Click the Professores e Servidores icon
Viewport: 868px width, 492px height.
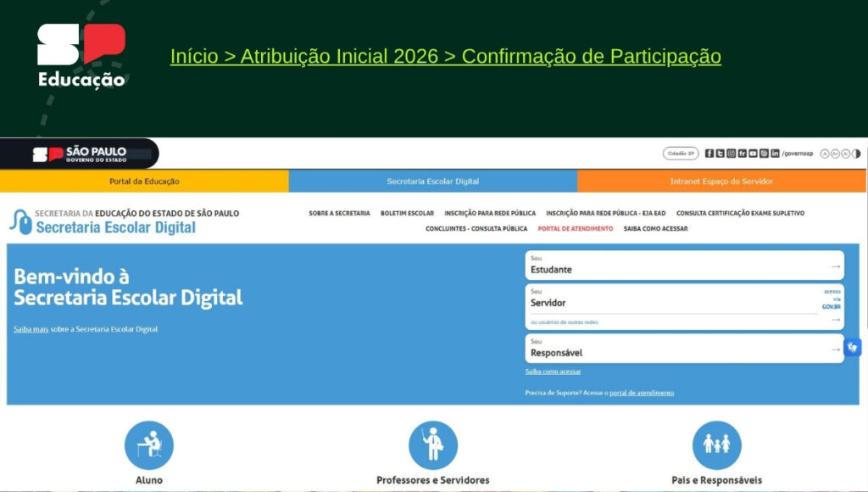coord(434,442)
